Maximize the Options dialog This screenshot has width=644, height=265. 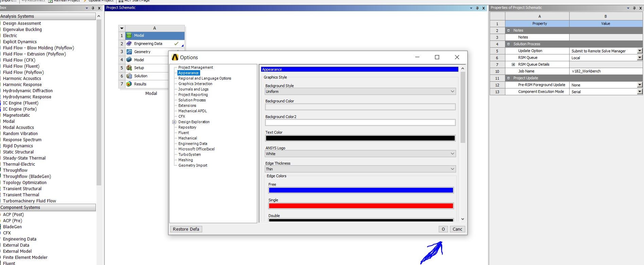click(x=437, y=57)
